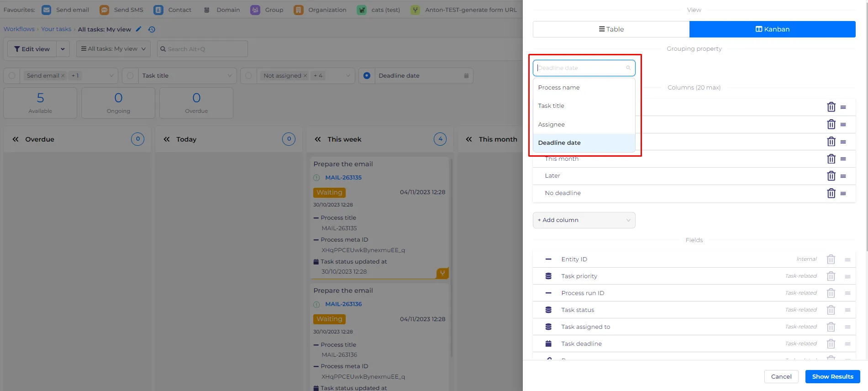868x391 pixels.
Task: Click the Organization favourite icon
Action: tap(299, 10)
